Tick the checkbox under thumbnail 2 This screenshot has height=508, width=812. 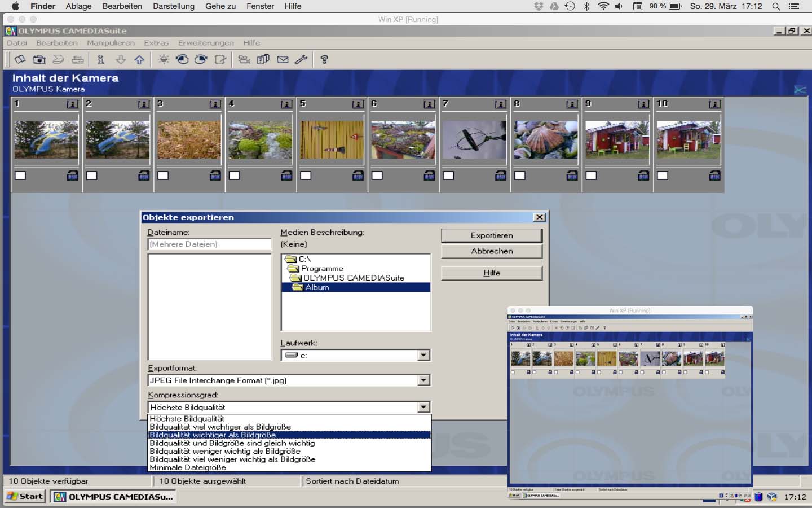(92, 176)
